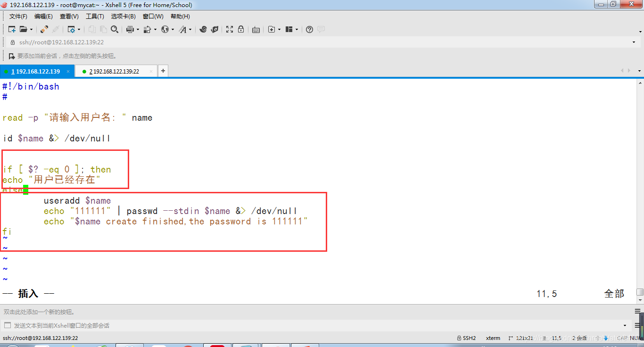The width and height of the screenshot is (644, 347).
Task: Click the quick buttons bar menu icon
Action: click(x=637, y=312)
